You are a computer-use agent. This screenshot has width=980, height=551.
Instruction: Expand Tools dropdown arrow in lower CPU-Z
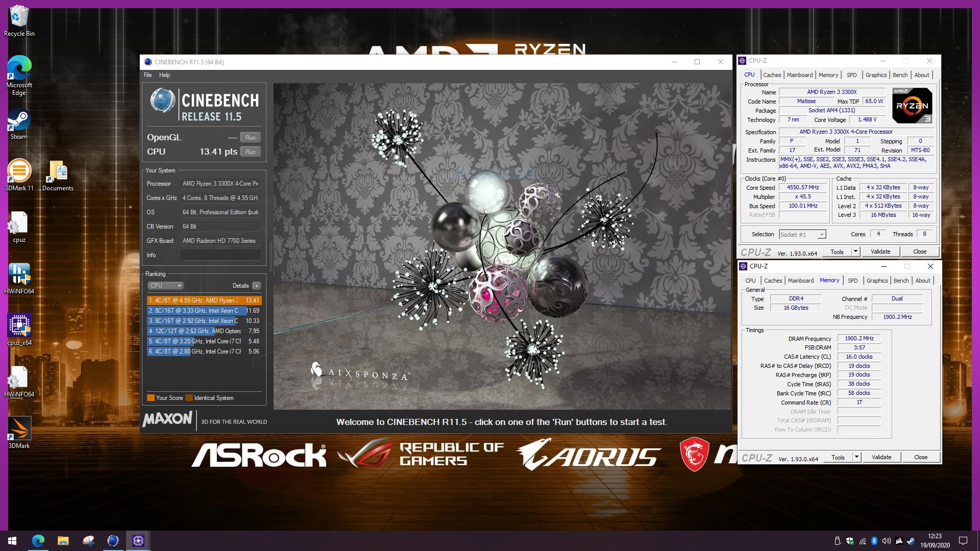click(x=856, y=457)
